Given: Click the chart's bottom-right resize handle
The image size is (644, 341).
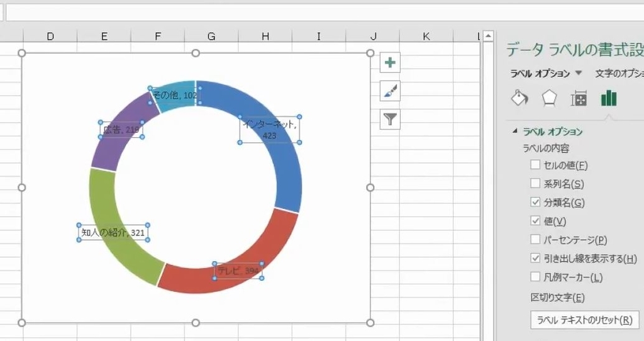Looking at the screenshot, I should point(370,323).
